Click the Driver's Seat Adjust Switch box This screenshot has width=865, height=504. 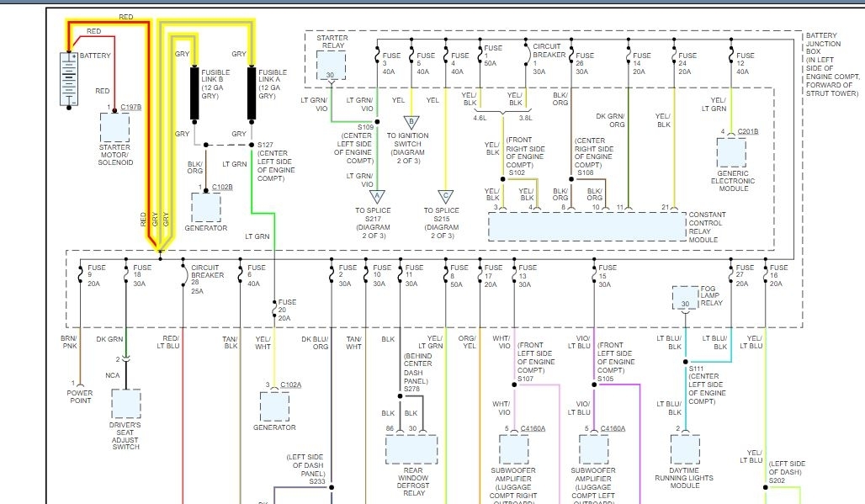click(x=125, y=404)
